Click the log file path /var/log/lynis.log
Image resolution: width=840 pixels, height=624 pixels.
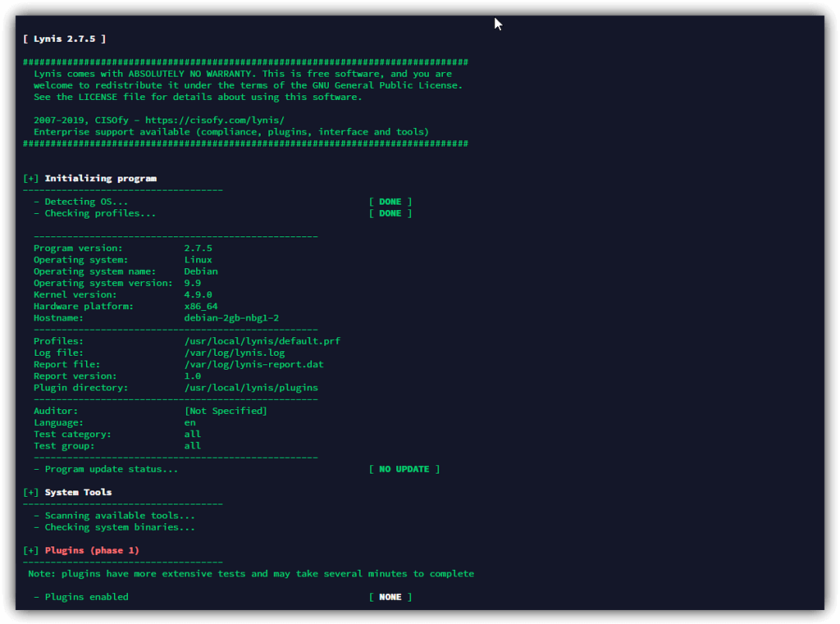pos(235,353)
